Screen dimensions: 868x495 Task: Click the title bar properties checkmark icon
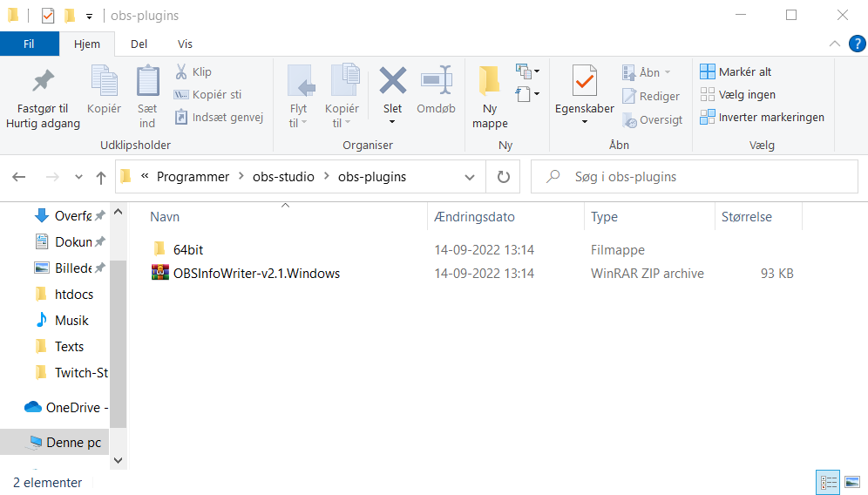(48, 16)
